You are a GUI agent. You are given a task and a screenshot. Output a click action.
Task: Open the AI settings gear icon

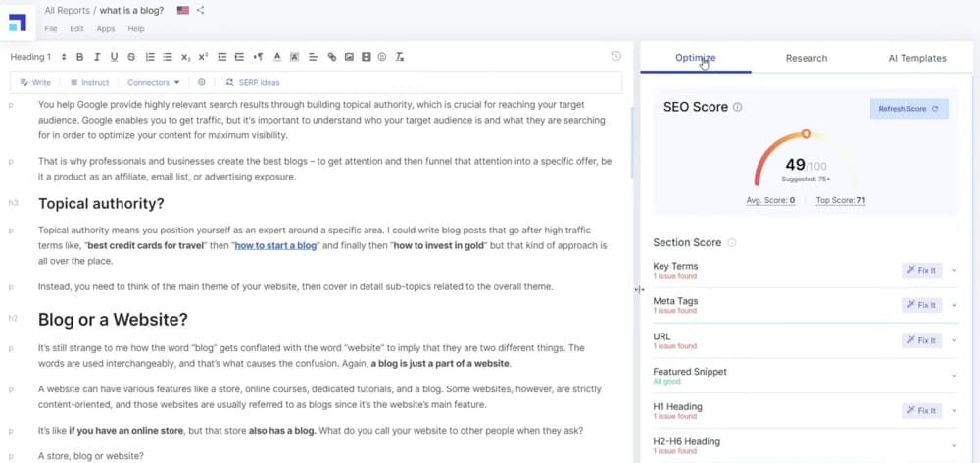point(201,82)
